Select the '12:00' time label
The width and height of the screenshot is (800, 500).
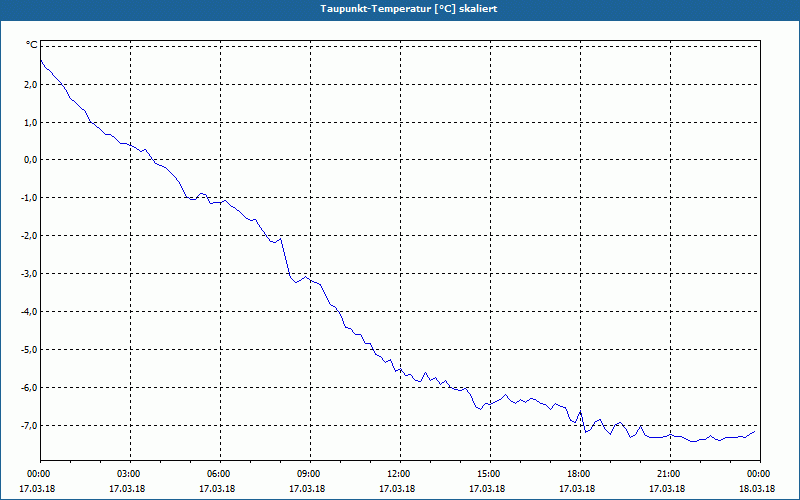[x=399, y=474]
